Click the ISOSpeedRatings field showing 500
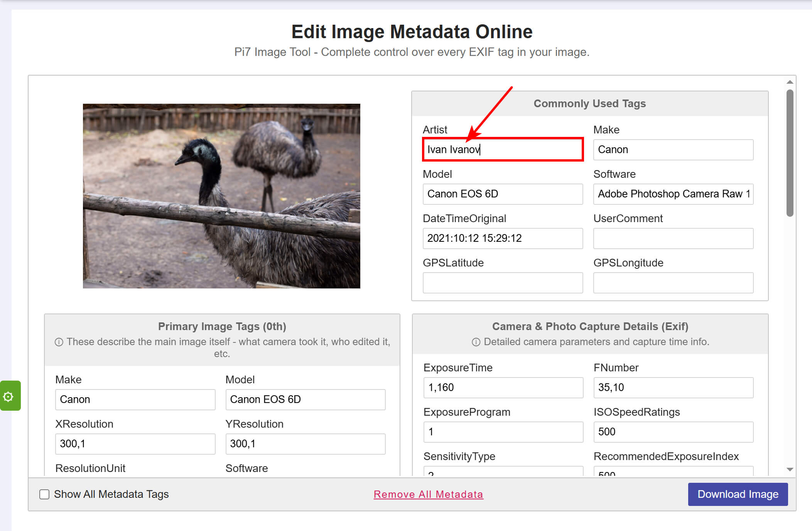The height and width of the screenshot is (531, 812). click(x=673, y=432)
